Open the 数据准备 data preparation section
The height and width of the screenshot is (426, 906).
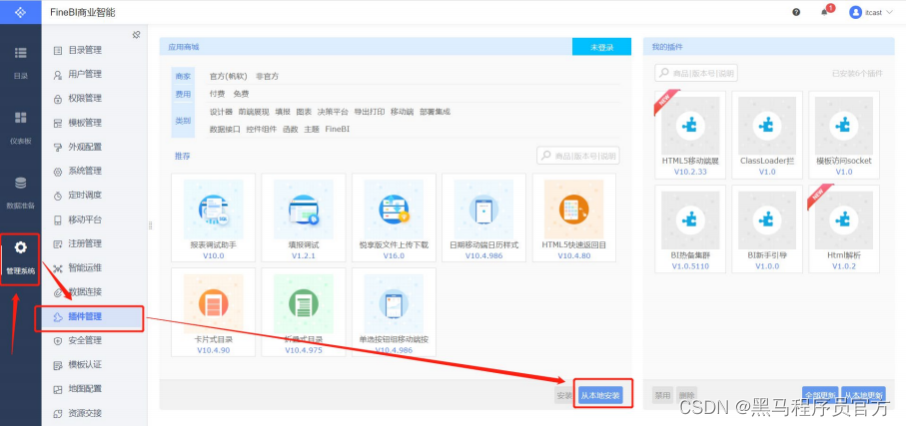pyautogui.click(x=20, y=192)
